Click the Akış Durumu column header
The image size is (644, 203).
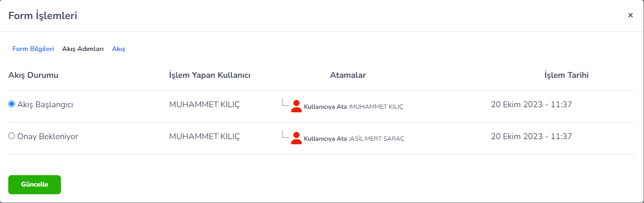pos(33,75)
